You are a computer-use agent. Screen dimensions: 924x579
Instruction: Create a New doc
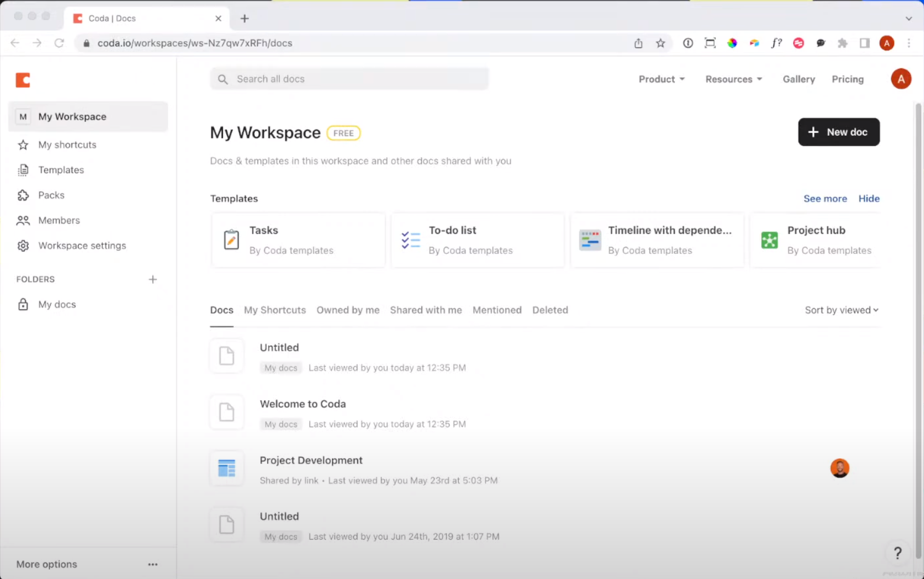pyautogui.click(x=839, y=132)
